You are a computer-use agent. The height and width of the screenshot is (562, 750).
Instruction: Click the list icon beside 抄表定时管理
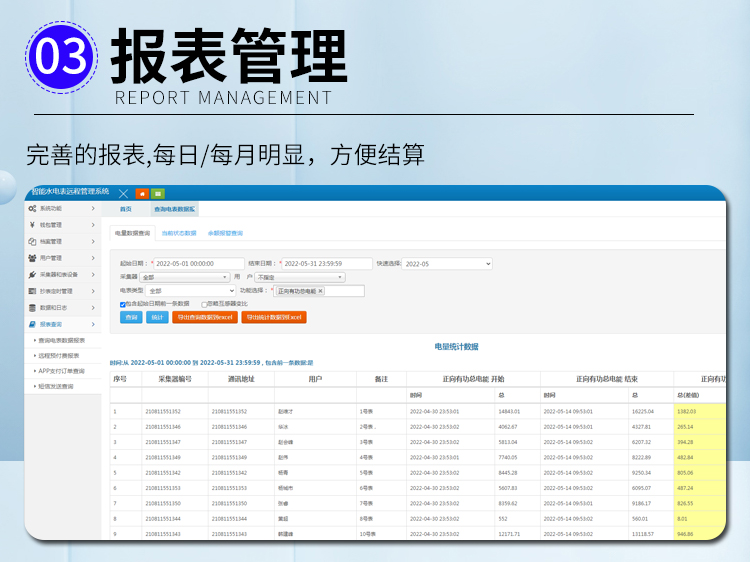[32, 291]
